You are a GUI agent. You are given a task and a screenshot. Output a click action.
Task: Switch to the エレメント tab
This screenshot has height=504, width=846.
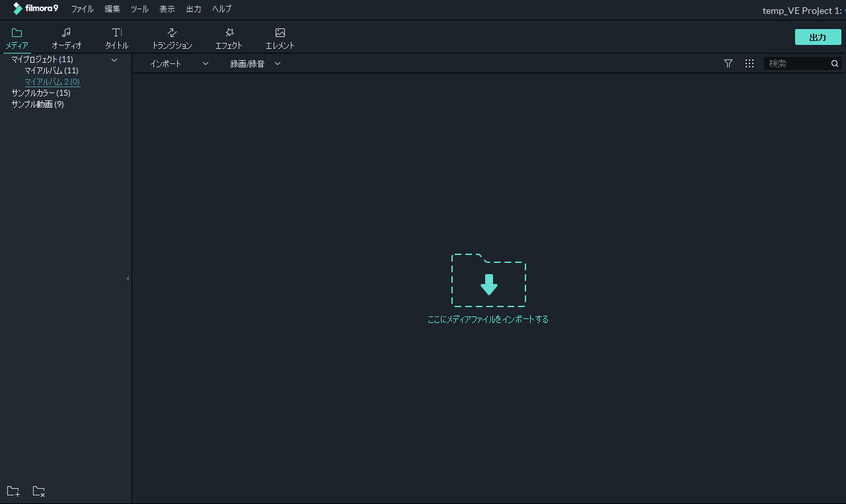point(280,39)
